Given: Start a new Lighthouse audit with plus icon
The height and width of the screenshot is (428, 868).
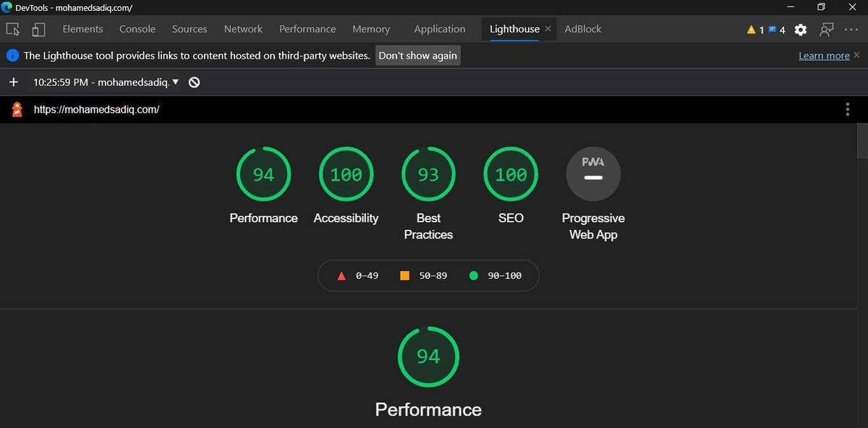Looking at the screenshot, I should tap(13, 82).
